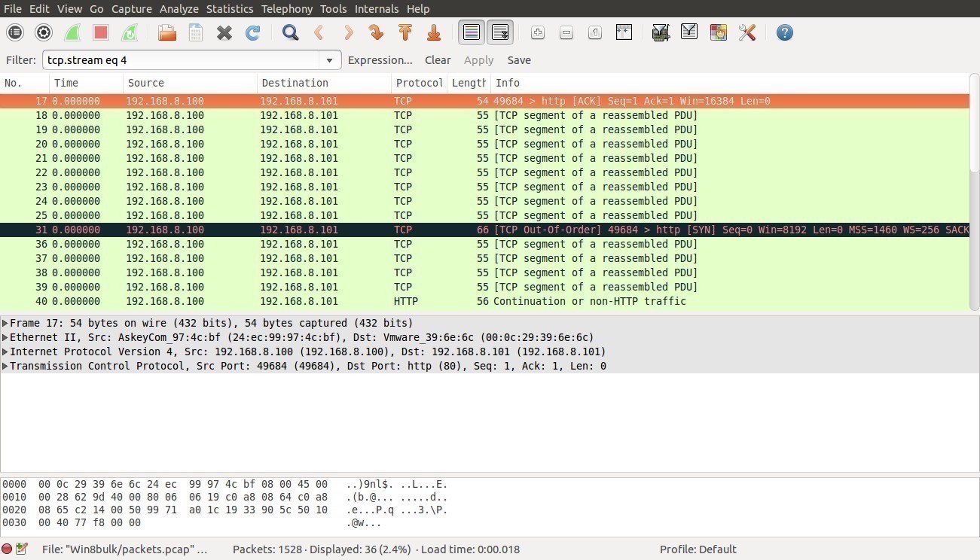Open capture options gear icon
The image size is (980, 560).
tap(44, 32)
